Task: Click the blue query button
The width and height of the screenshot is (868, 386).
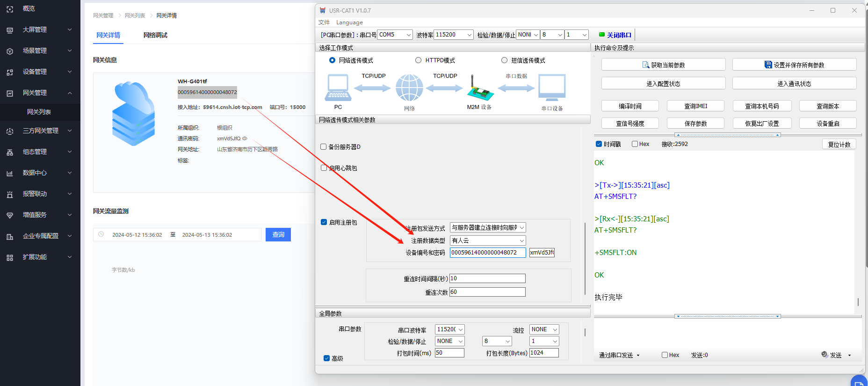Action: pyautogui.click(x=278, y=234)
